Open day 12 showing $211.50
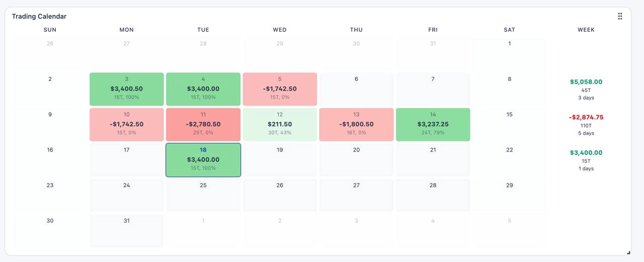The image size is (644, 262). coord(280,124)
